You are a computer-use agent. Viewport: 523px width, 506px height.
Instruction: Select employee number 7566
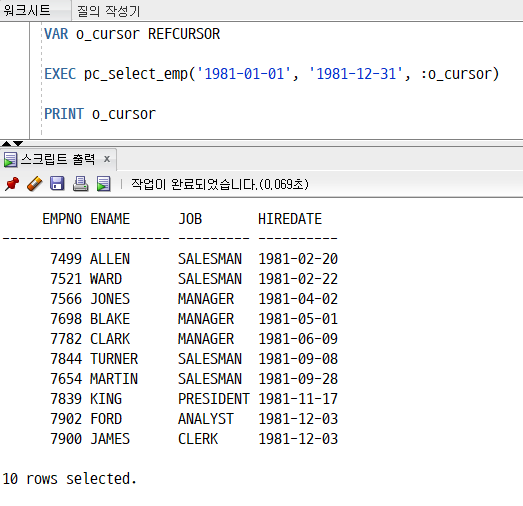[x=66, y=299]
